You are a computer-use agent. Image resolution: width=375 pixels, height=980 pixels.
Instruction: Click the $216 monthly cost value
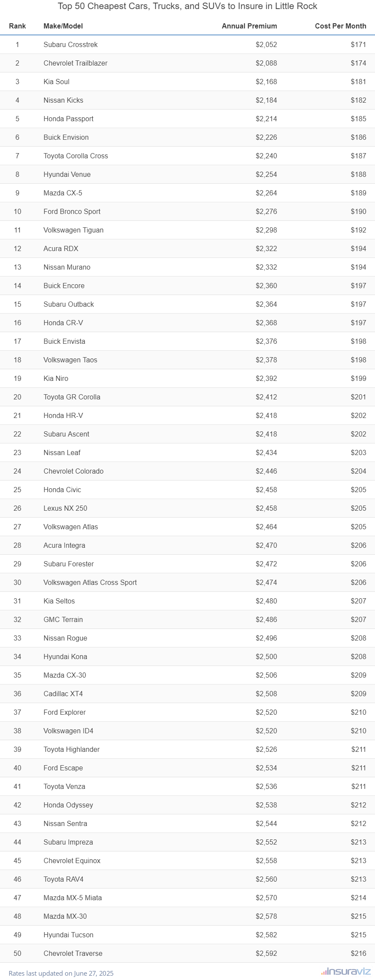pyautogui.click(x=358, y=954)
